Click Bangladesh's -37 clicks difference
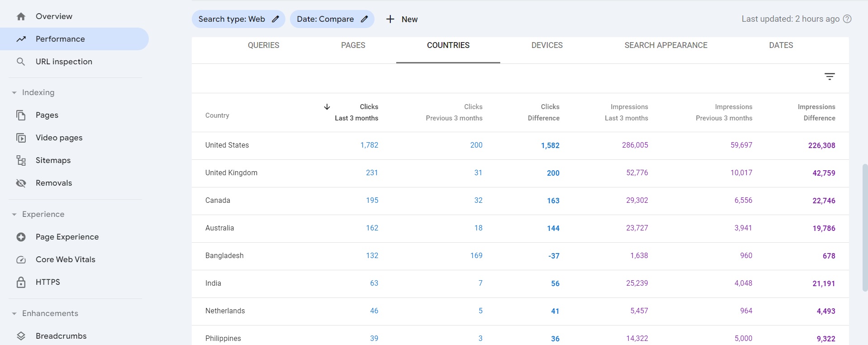 (554, 256)
